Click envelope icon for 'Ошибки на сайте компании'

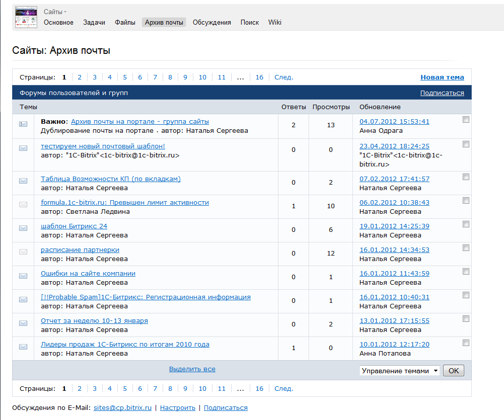pos(23,276)
